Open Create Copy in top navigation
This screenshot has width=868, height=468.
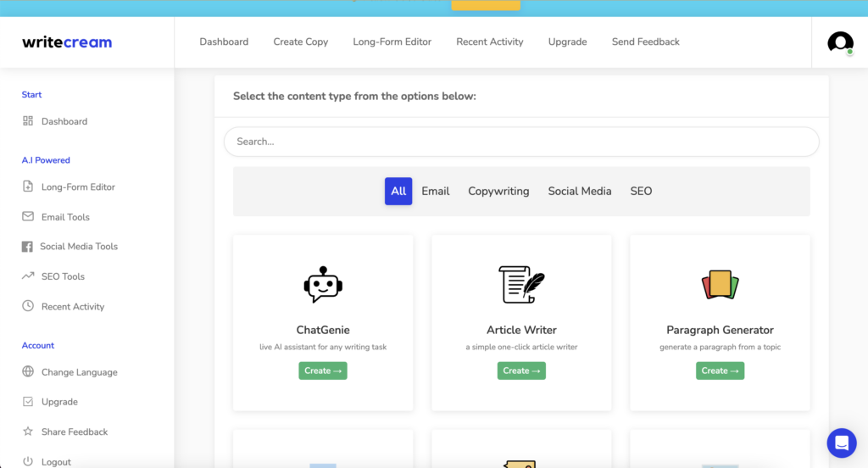click(x=300, y=42)
